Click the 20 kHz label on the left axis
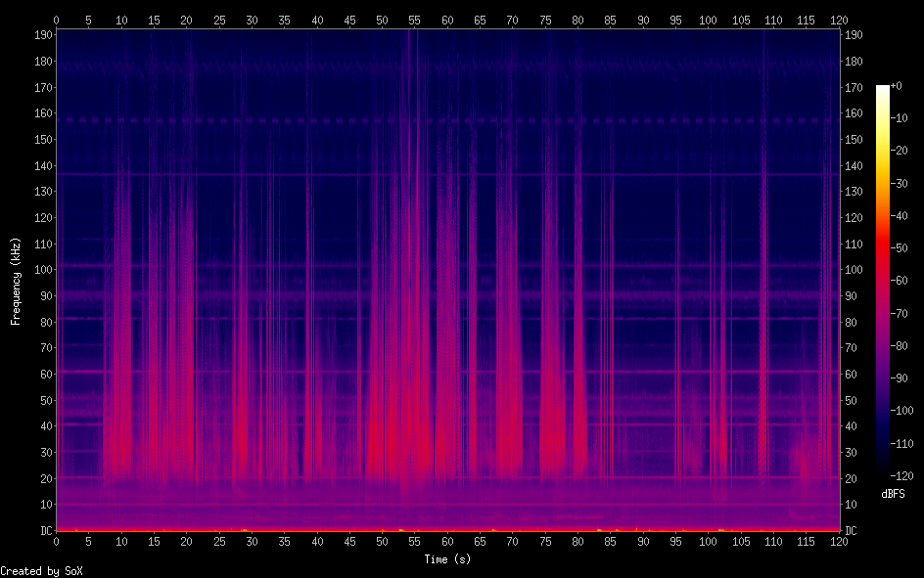Image resolution: width=924 pixels, height=578 pixels. 44,478
